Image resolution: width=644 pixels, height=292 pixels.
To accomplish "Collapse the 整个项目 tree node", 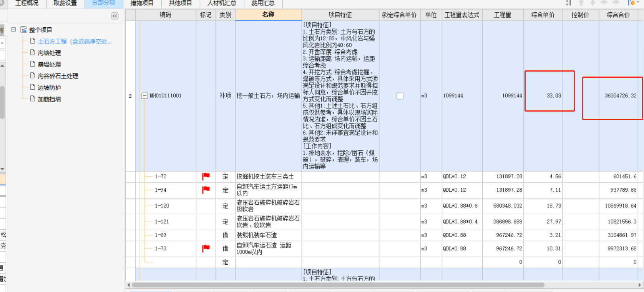I will click(13, 29).
